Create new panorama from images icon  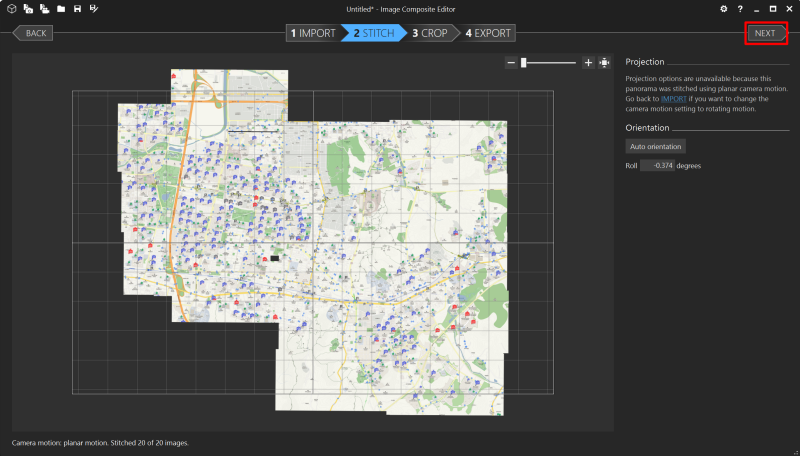tap(27, 8)
